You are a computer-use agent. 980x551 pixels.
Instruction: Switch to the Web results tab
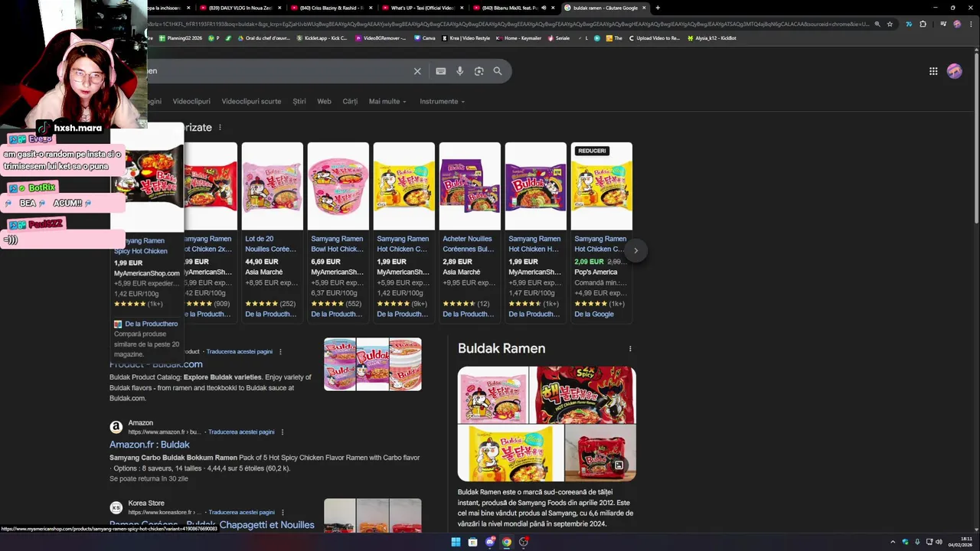(324, 101)
